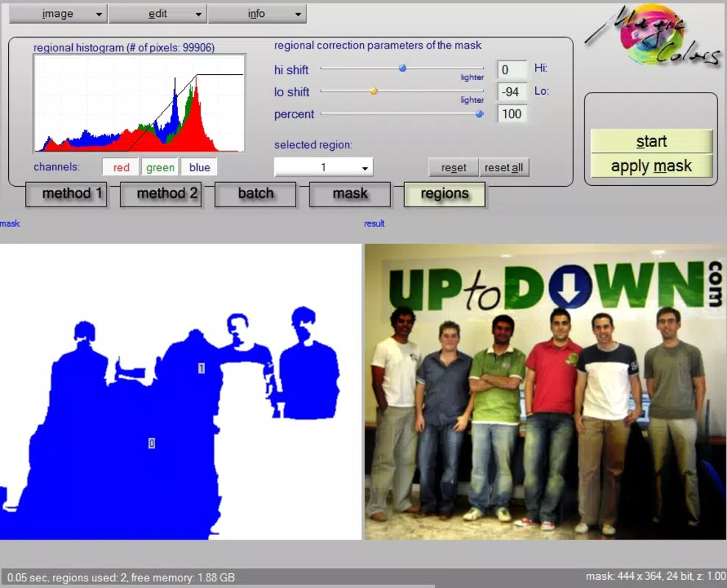Click the reset all button
The height and width of the screenshot is (588, 727).
pos(504,168)
